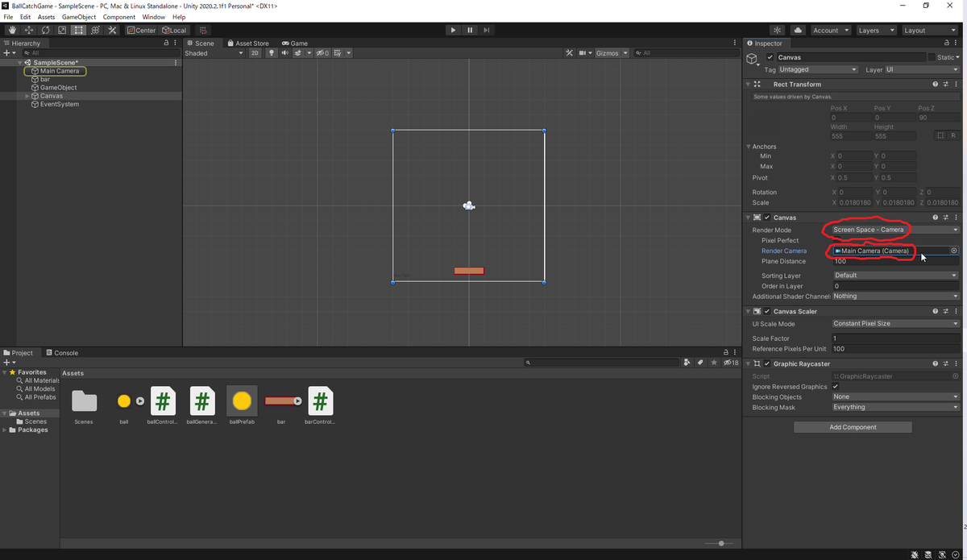Screen dimensions: 967x560
Task: Click the Play button
Action: click(453, 30)
